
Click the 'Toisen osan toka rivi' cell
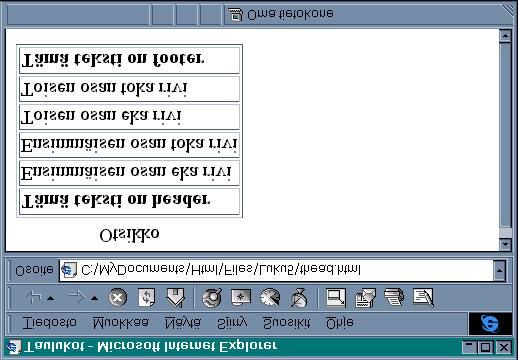[129, 89]
